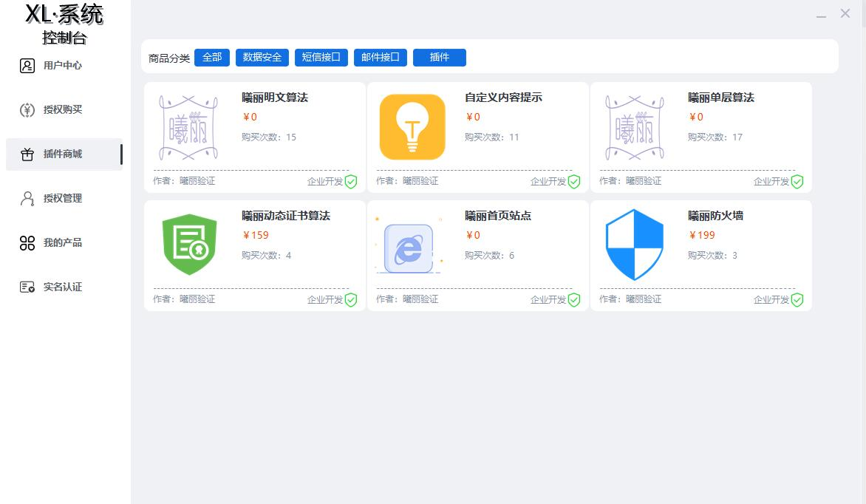
Task: Open the 插件 category filter
Action: click(x=440, y=57)
